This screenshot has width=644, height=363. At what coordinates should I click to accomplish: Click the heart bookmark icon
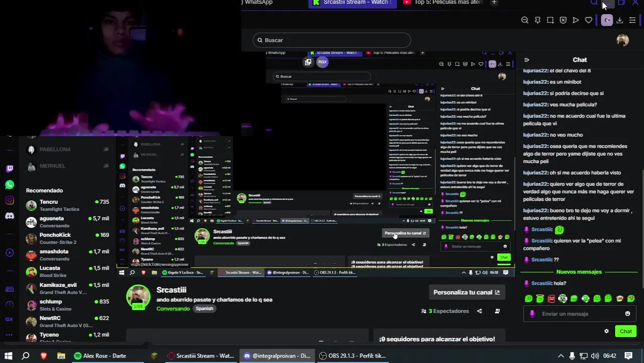click(589, 20)
